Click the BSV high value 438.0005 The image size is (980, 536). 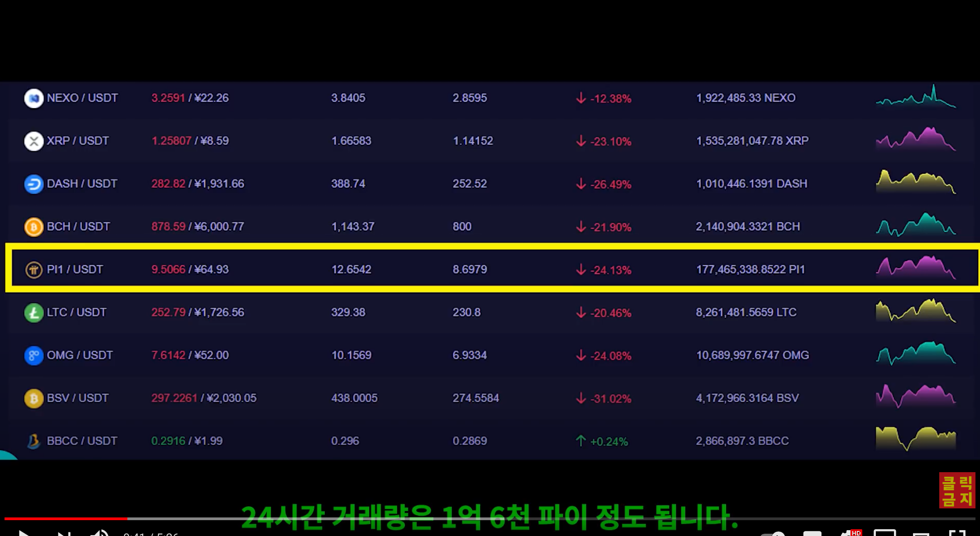355,398
